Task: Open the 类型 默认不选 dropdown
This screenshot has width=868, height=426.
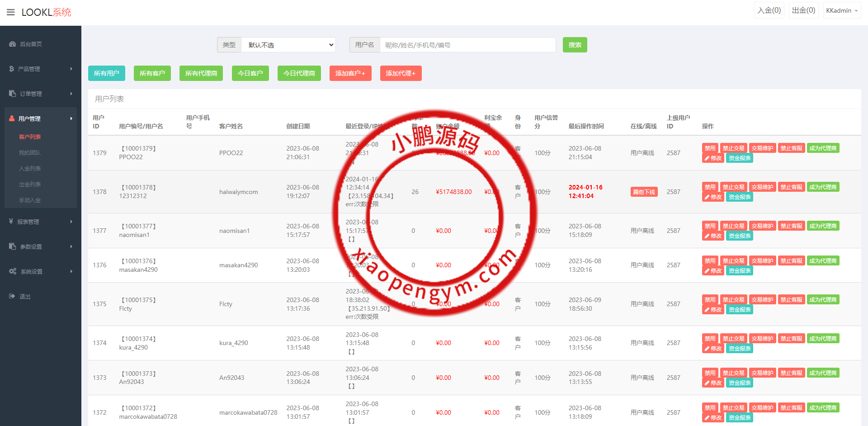Action: point(288,45)
